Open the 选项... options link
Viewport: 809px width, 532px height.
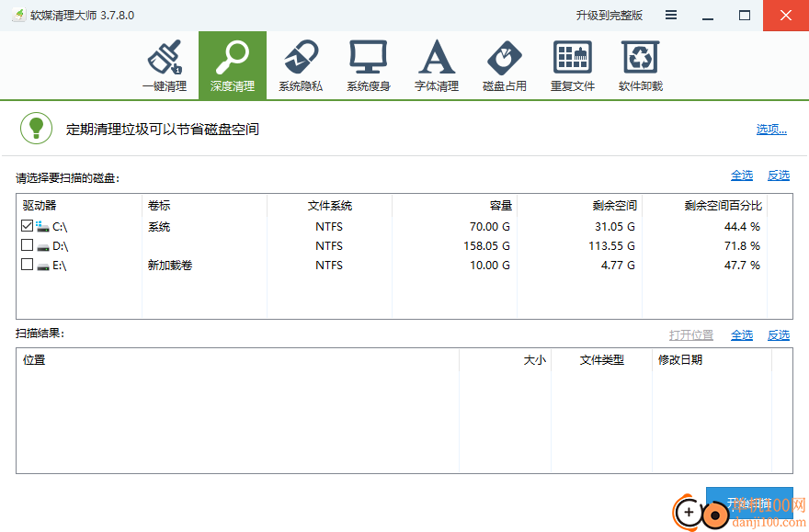pyautogui.click(x=771, y=129)
